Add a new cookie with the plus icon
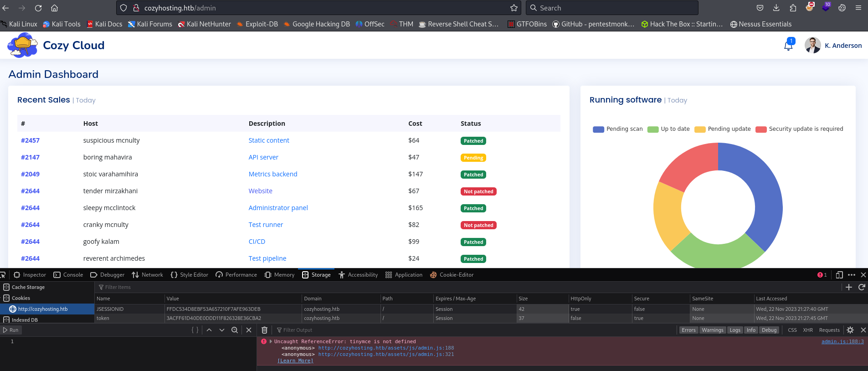Screen dimensions: 868x371 pos(849,287)
